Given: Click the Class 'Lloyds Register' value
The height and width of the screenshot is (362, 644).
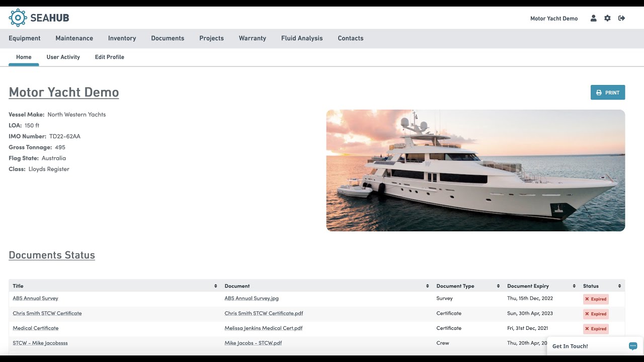Looking at the screenshot, I should pyautogui.click(x=49, y=169).
